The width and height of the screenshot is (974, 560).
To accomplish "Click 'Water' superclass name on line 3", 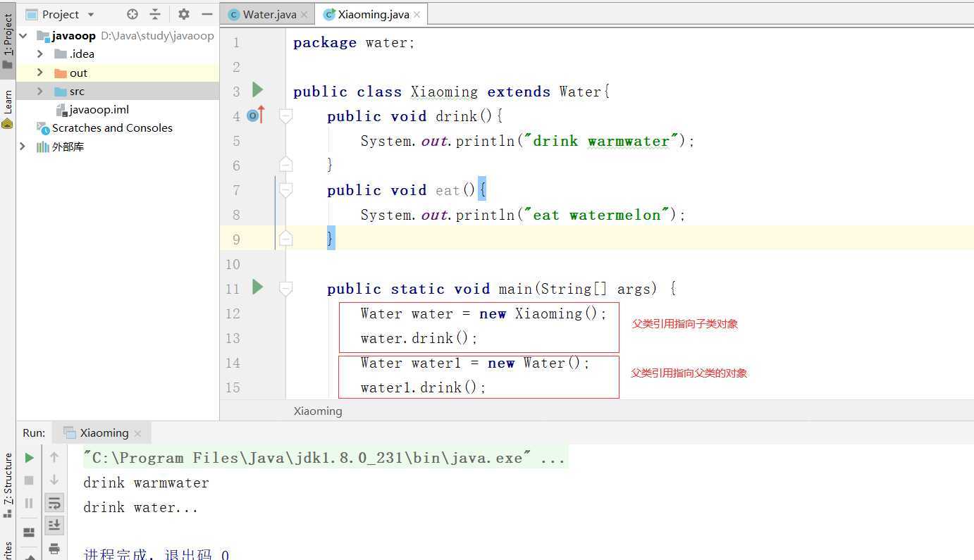I will tap(581, 92).
